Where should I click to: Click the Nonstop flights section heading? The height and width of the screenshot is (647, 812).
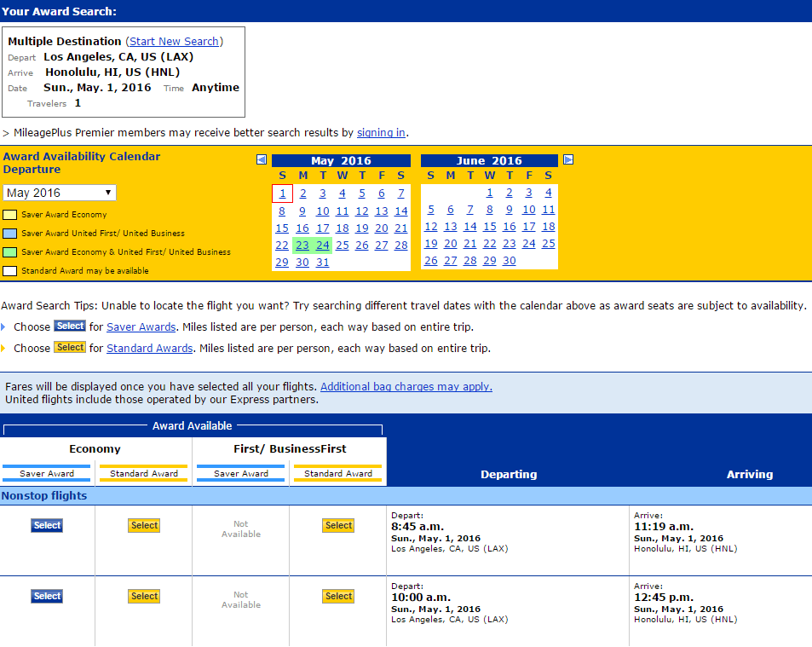(44, 496)
